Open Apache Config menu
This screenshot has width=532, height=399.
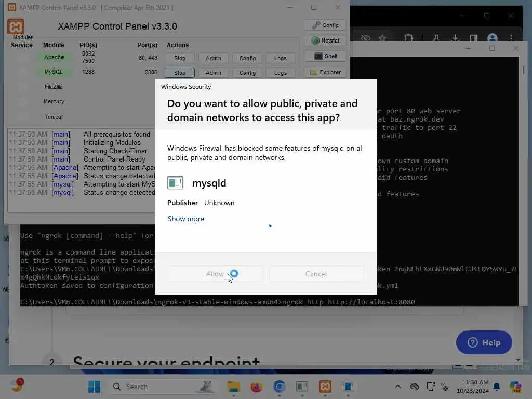click(x=247, y=58)
